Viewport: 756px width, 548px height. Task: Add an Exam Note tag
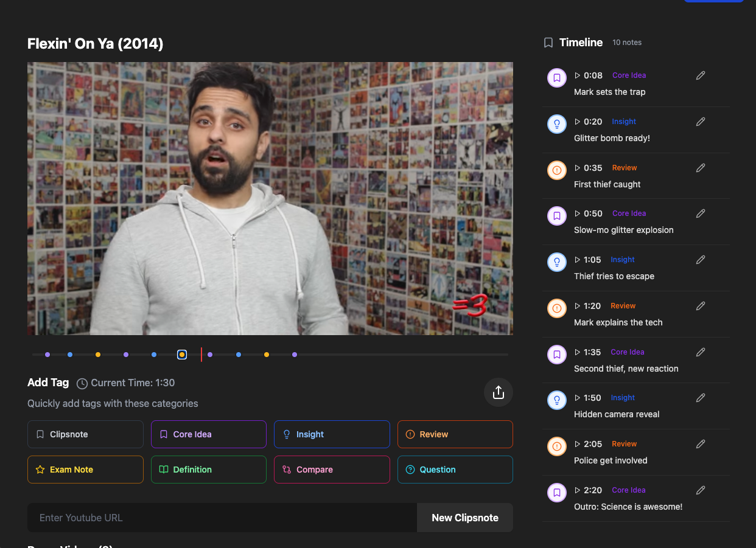85,470
